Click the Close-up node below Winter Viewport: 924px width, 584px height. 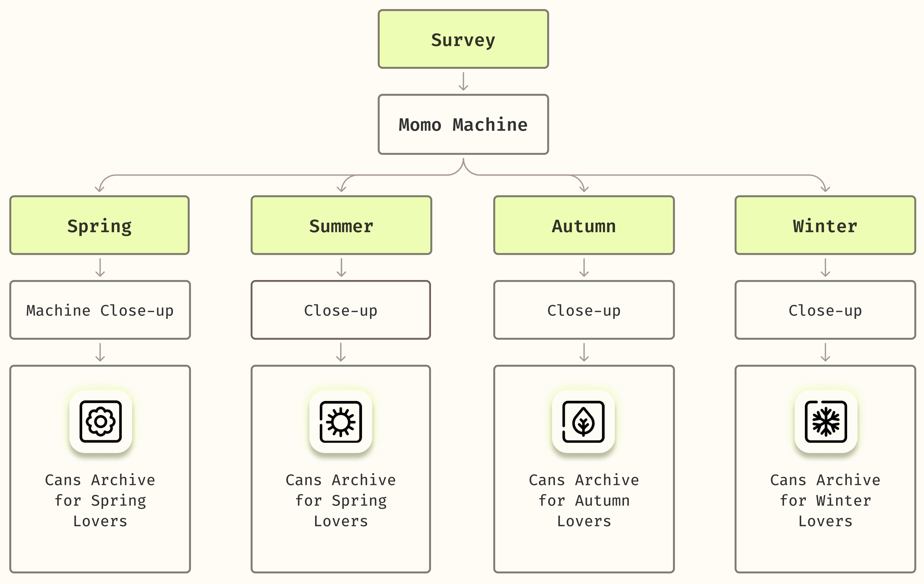825,310
